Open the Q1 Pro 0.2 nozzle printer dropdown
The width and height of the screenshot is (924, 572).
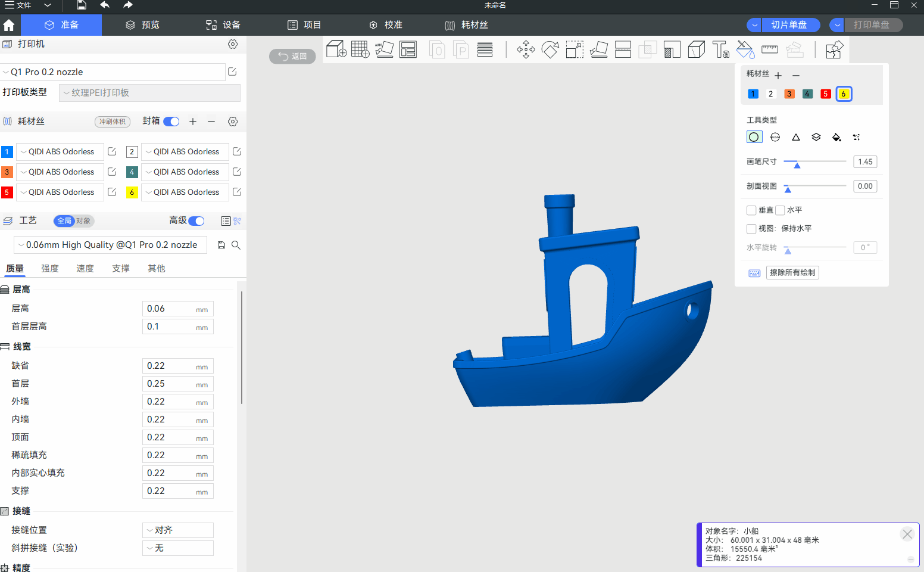113,72
